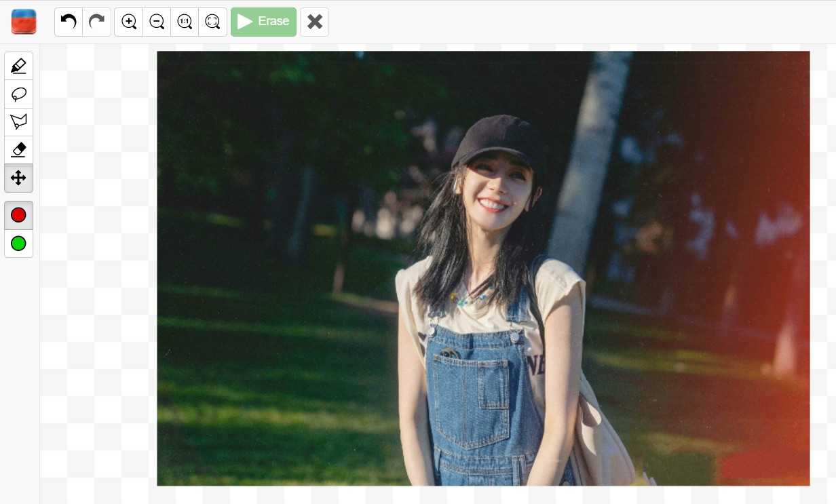Select the marker brush tool
Viewport: 836px width, 504px height.
(x=18, y=66)
